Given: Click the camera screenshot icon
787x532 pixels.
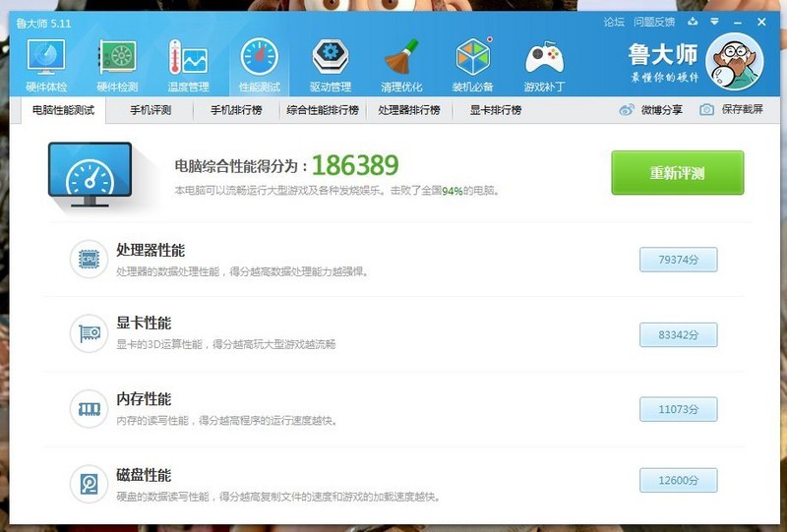Looking at the screenshot, I should [x=706, y=109].
